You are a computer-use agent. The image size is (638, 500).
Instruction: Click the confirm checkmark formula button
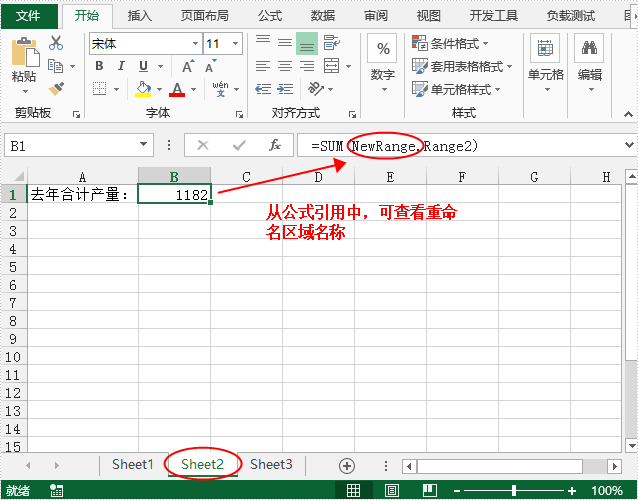coord(239,145)
